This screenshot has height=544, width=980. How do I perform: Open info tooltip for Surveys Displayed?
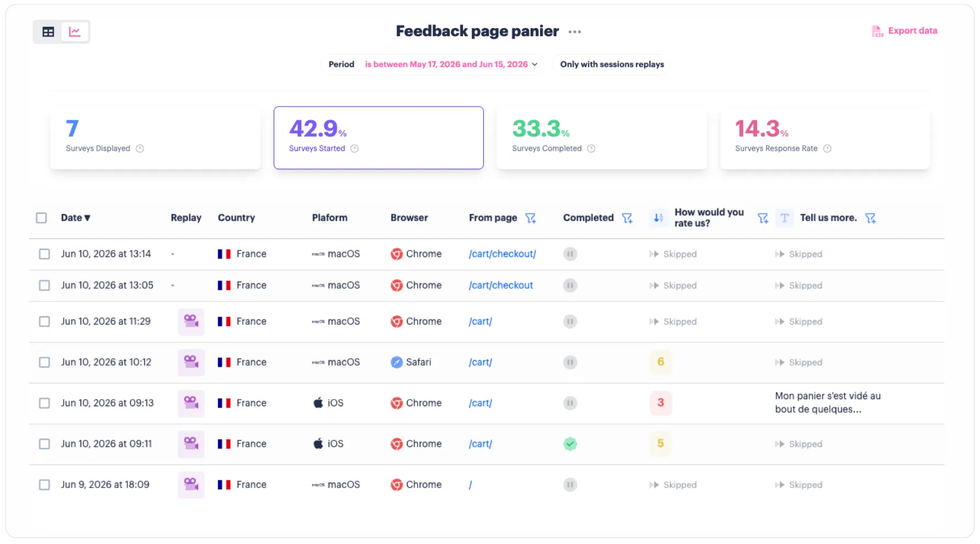(140, 149)
